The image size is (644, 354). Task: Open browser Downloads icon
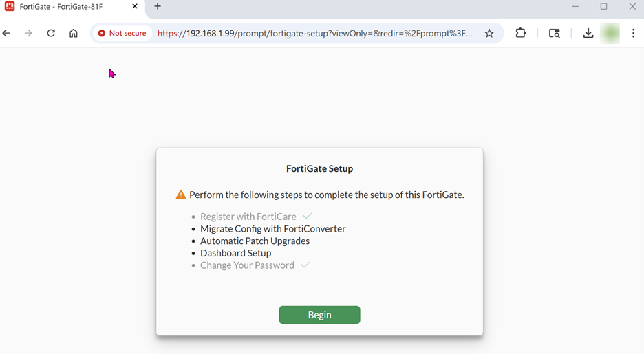[x=588, y=33]
